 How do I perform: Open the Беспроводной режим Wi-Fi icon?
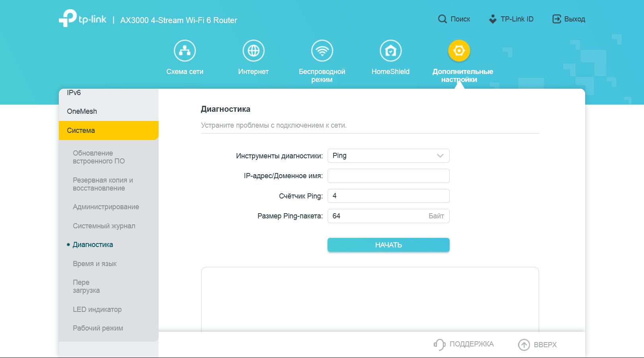tap(322, 51)
